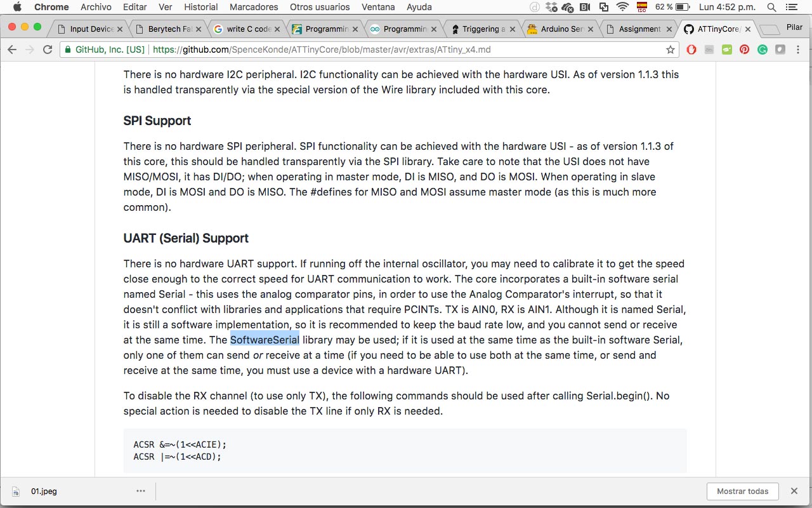This screenshot has width=812, height=508.
Task: Reload the current GitHub page
Action: click(x=48, y=49)
